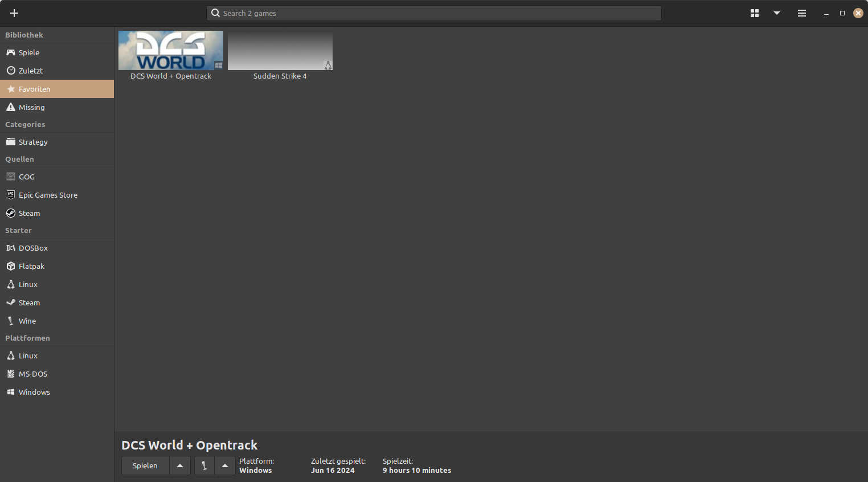Click the penguin icon under Plattformen
This screenshot has height=482, width=868.
pyautogui.click(x=11, y=356)
